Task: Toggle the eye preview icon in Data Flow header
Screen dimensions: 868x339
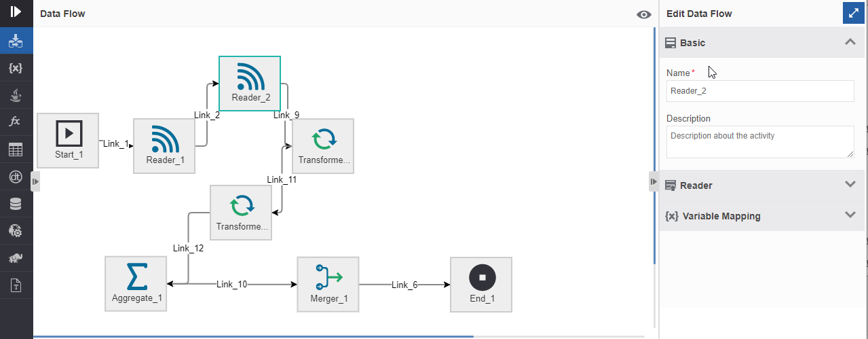Action: (x=644, y=15)
